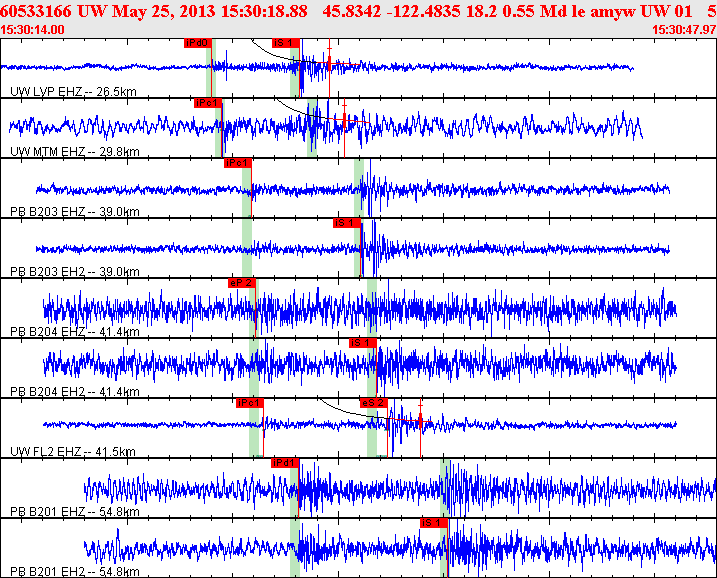Screen dimensions: 717x578
Task: Click S pick flag on PB B203 EH2 trace
Action: pyautogui.click(x=346, y=223)
